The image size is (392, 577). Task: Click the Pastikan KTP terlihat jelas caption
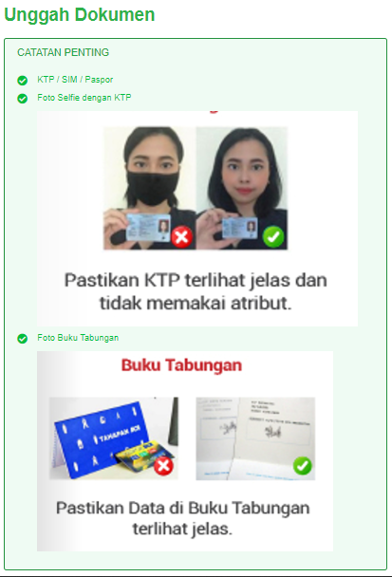196,291
